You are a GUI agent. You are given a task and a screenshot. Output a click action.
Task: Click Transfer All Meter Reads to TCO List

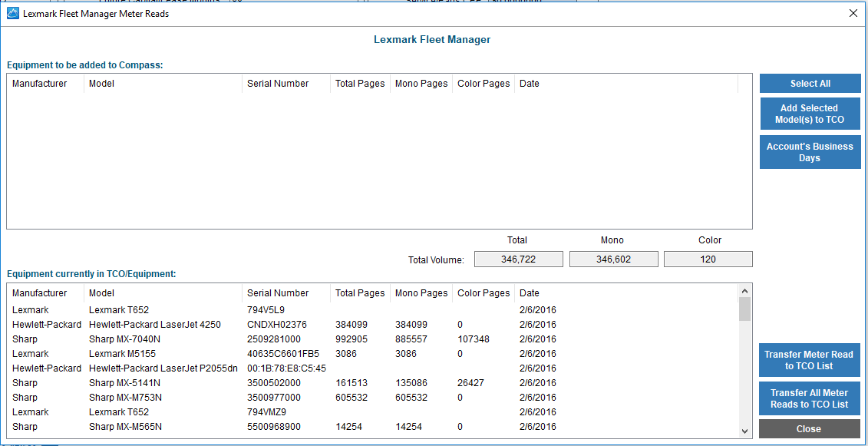click(x=810, y=398)
